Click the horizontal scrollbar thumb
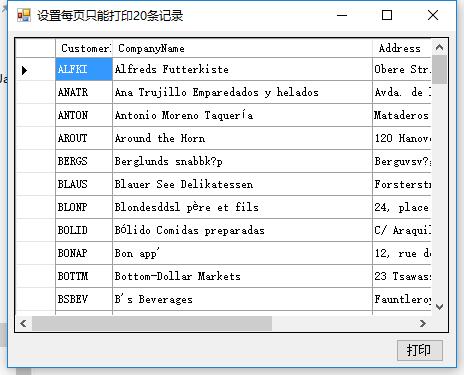This screenshot has width=464, height=375. pyautogui.click(x=152, y=323)
